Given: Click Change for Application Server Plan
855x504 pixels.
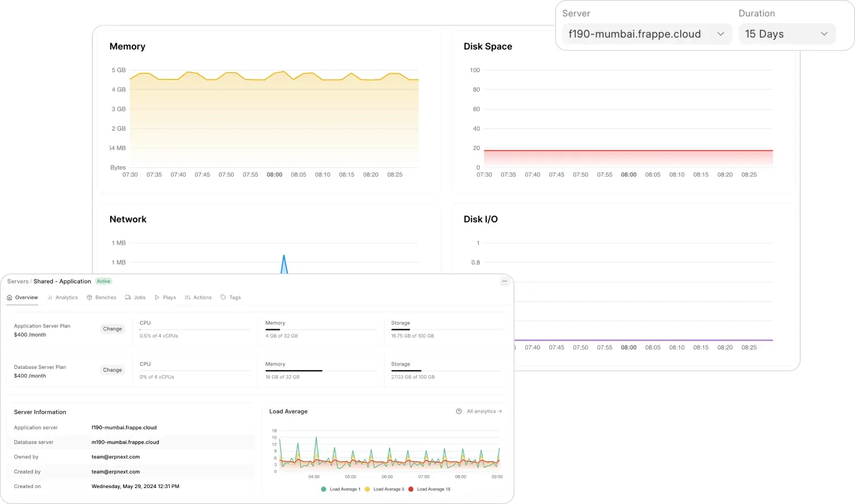Looking at the screenshot, I should (112, 329).
